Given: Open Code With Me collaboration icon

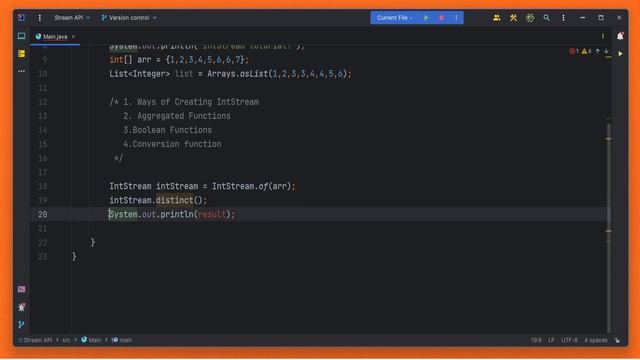Looking at the screenshot, I should 497,18.
